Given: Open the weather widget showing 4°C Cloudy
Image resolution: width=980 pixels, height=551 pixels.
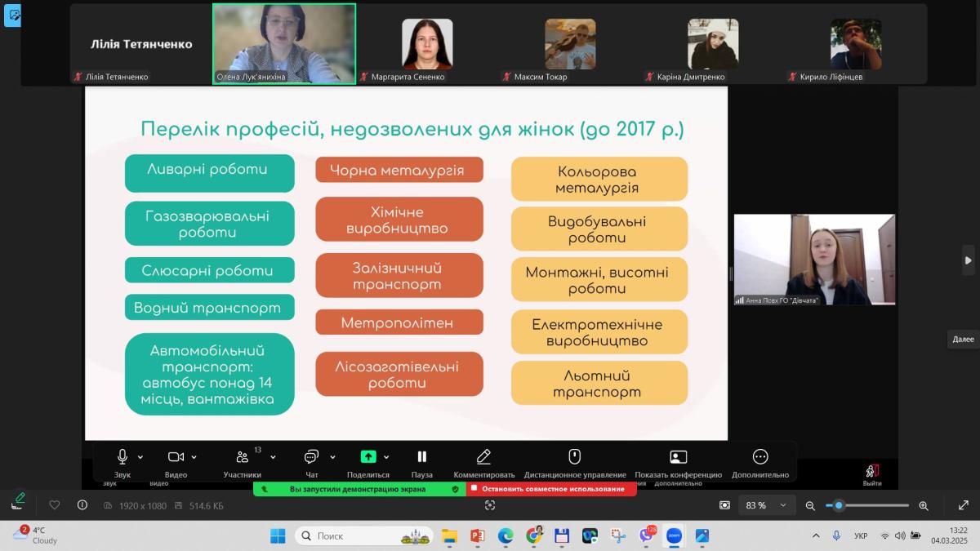Looking at the screenshot, I should click(x=35, y=535).
